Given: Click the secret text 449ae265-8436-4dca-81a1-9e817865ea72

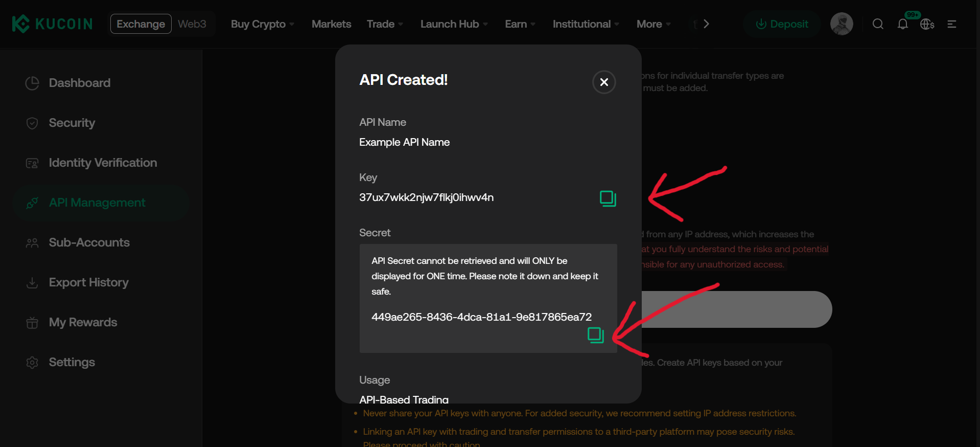Looking at the screenshot, I should (481, 317).
